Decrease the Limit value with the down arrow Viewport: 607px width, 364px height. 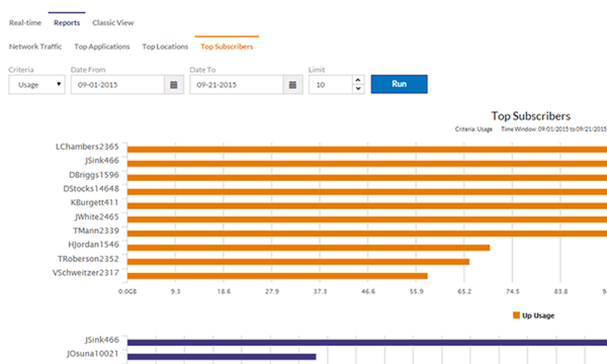pos(358,89)
